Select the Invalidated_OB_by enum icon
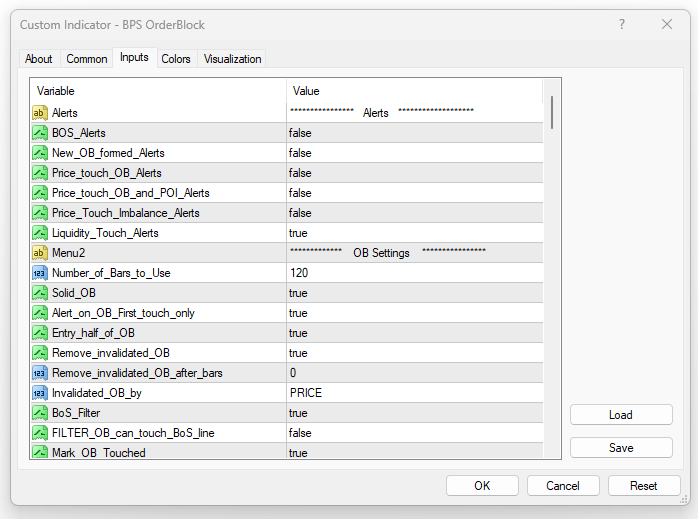This screenshot has width=698, height=519. 40,393
